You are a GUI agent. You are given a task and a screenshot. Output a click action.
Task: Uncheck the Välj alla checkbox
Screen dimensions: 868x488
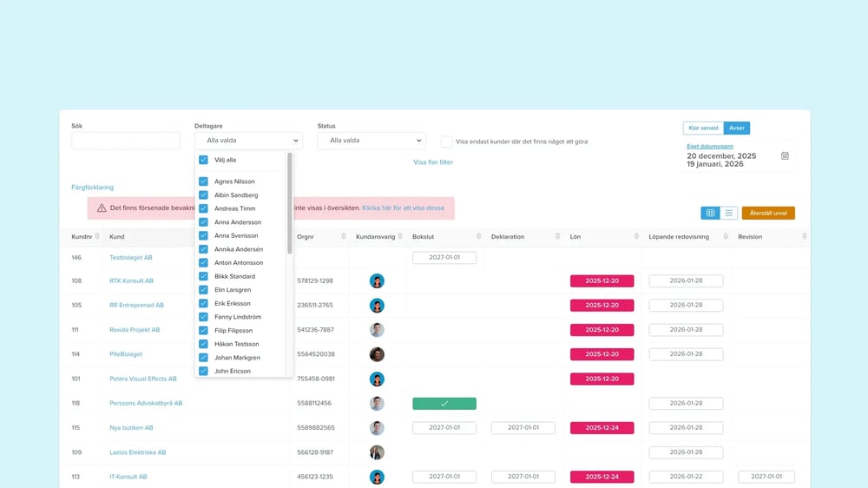[x=203, y=160]
